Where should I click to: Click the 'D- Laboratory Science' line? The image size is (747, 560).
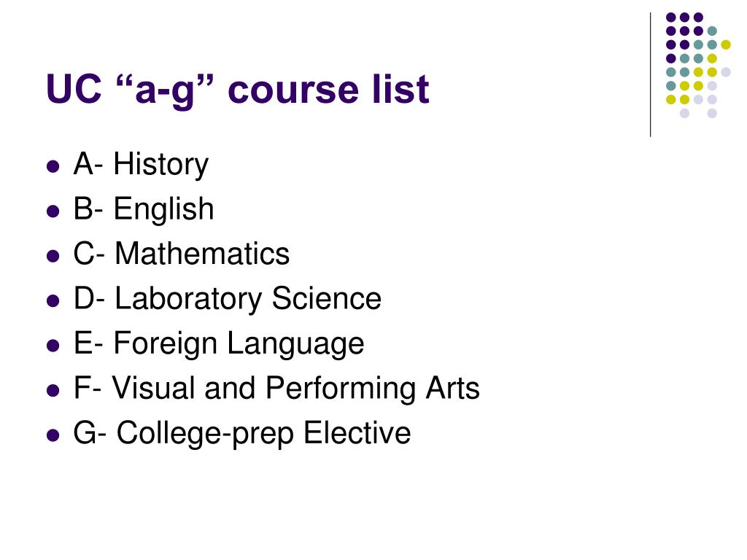[228, 298]
